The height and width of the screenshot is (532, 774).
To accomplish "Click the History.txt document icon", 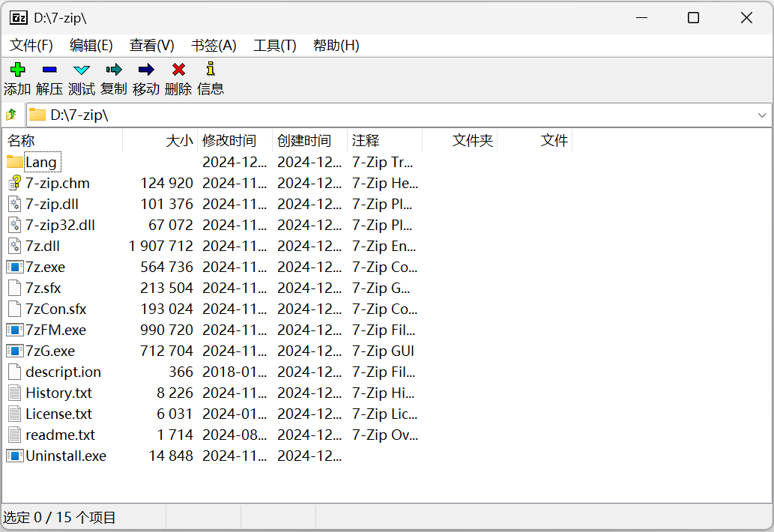I will 15,393.
